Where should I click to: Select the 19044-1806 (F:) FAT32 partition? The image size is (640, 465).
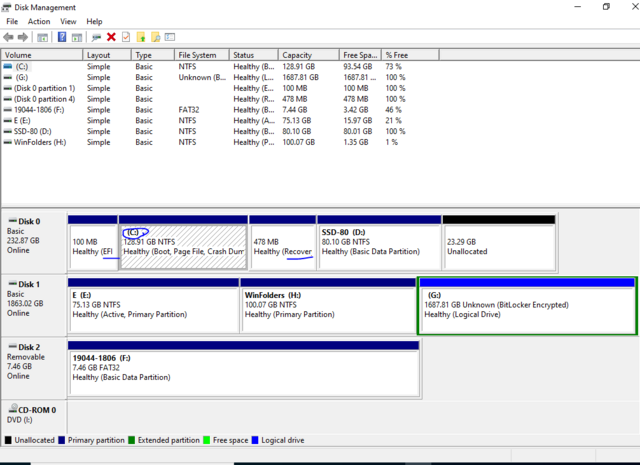pyautogui.click(x=242, y=367)
